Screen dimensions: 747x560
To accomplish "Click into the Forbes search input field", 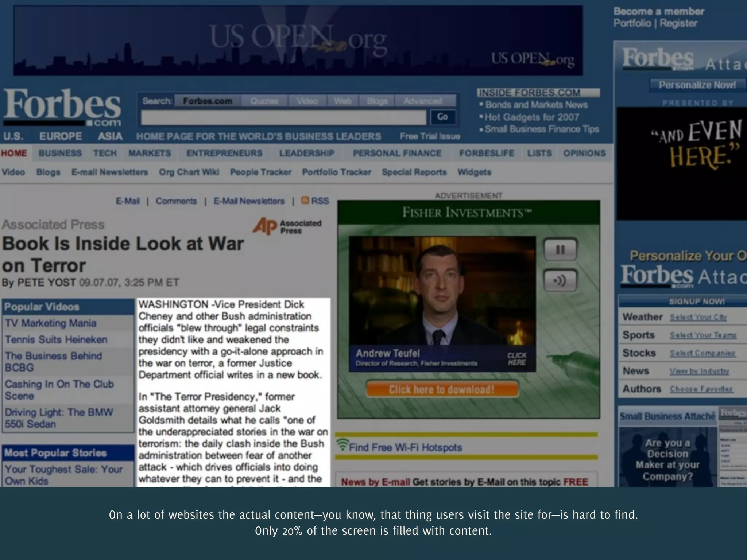I will point(283,117).
